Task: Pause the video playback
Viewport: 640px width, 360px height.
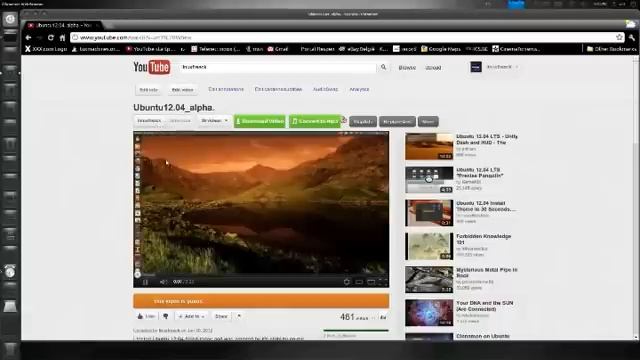Action: (145, 282)
